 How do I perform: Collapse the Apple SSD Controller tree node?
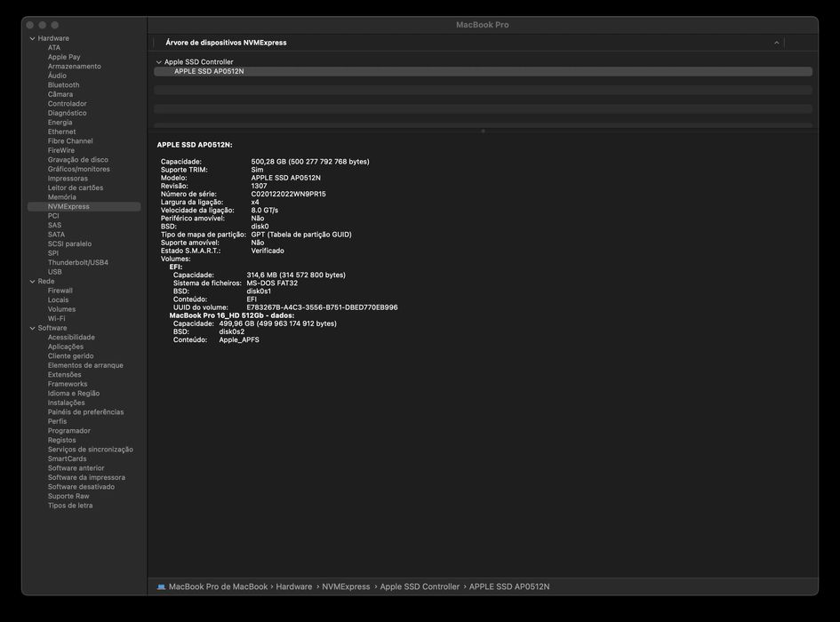click(158, 62)
